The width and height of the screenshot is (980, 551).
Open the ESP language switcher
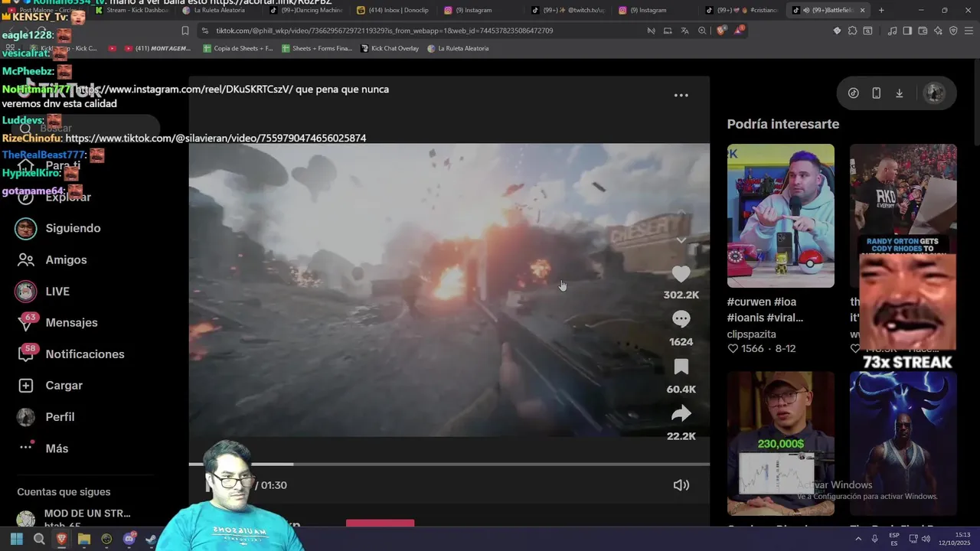[894, 539]
